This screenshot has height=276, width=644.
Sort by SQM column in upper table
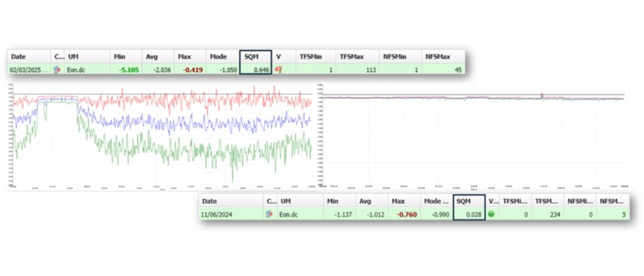(x=255, y=57)
